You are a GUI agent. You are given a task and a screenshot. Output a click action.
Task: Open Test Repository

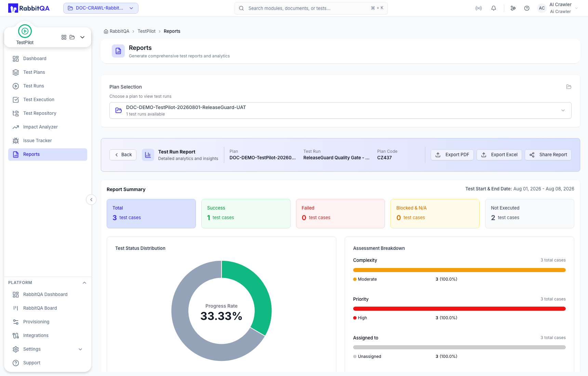click(x=48, y=113)
